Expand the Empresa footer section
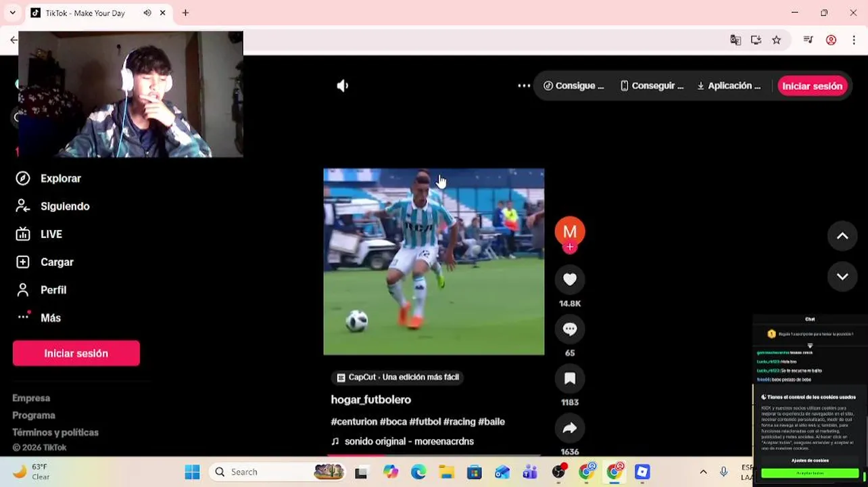Image resolution: width=868 pixels, height=487 pixels. pos(31,398)
